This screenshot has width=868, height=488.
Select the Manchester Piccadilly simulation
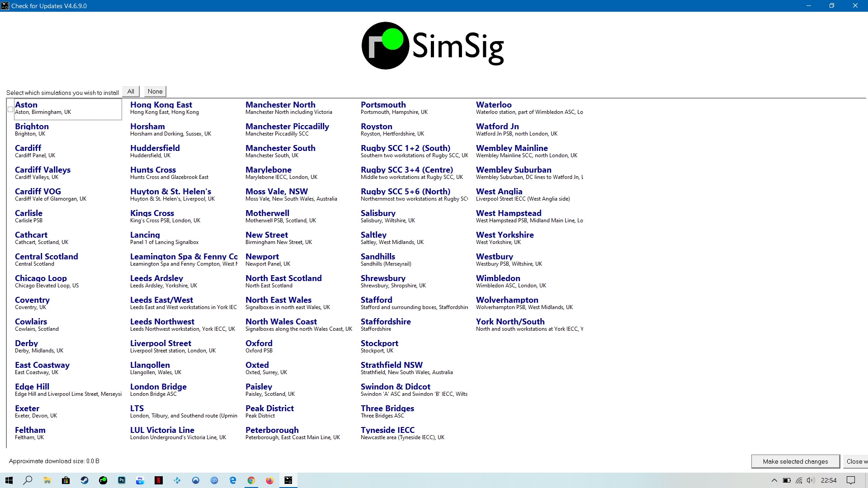287,129
